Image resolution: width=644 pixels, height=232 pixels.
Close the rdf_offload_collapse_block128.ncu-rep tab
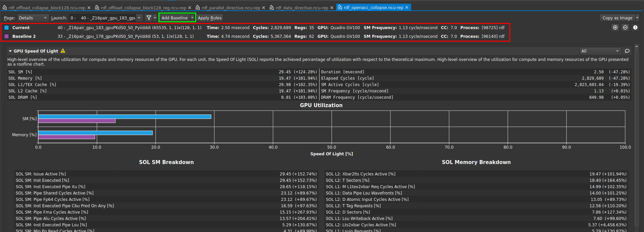pos(89,8)
